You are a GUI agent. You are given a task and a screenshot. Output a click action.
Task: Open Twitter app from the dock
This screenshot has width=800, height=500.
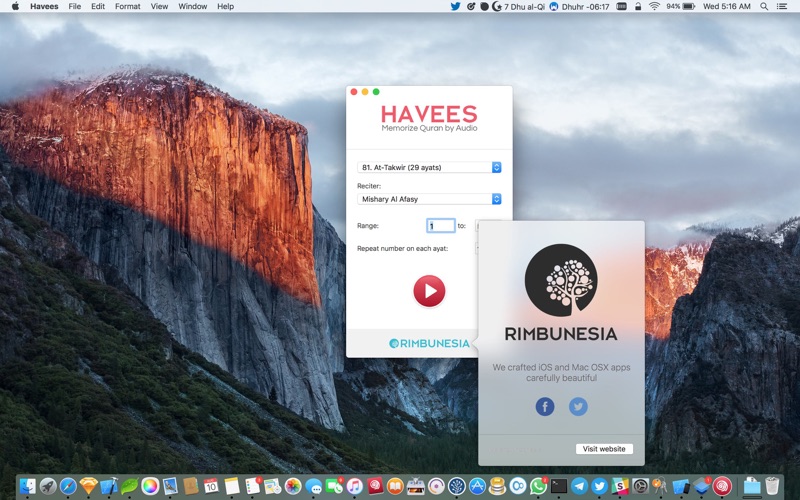[x=599, y=486]
